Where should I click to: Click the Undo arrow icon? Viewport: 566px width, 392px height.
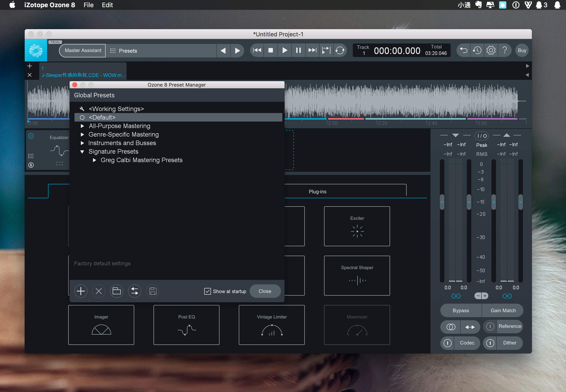[463, 50]
